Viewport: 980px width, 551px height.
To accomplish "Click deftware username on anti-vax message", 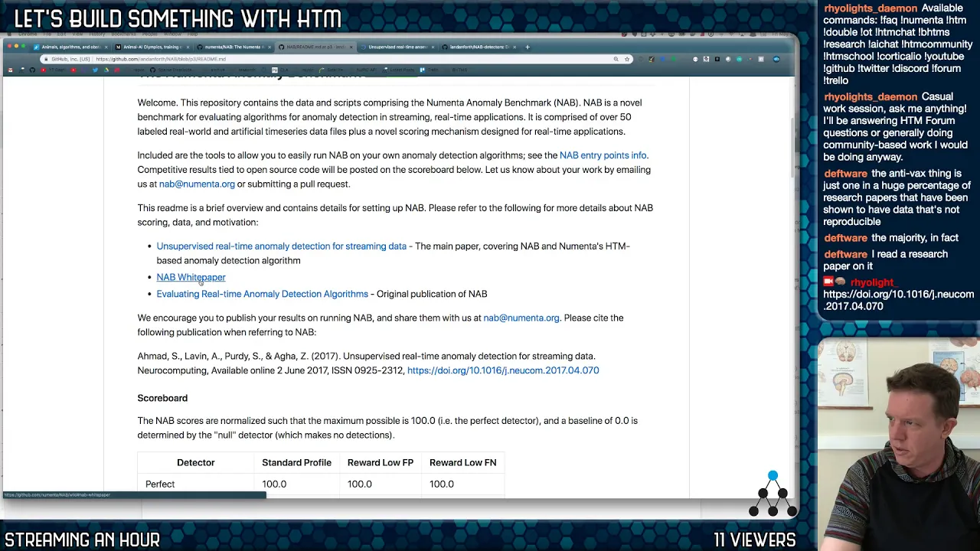I will tap(845, 174).
